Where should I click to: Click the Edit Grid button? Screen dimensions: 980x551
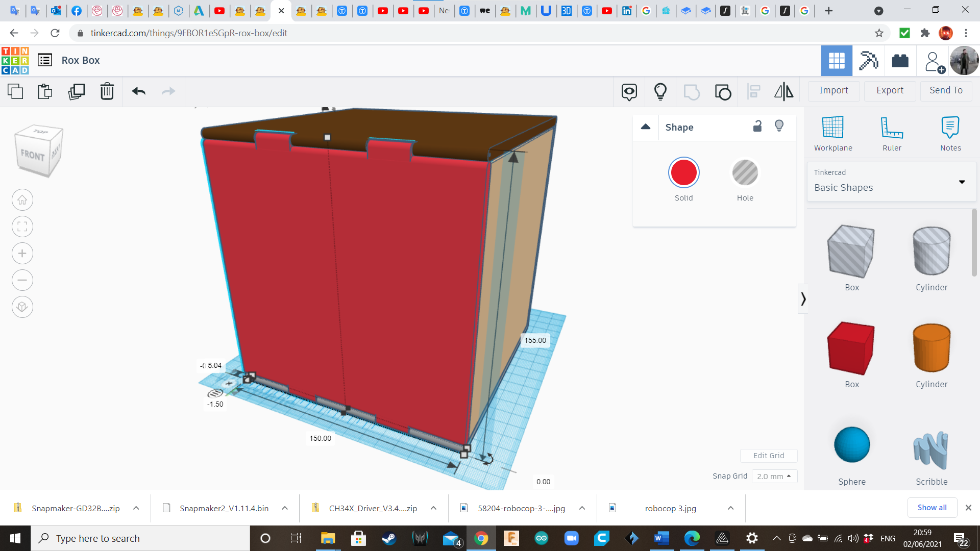(x=768, y=456)
